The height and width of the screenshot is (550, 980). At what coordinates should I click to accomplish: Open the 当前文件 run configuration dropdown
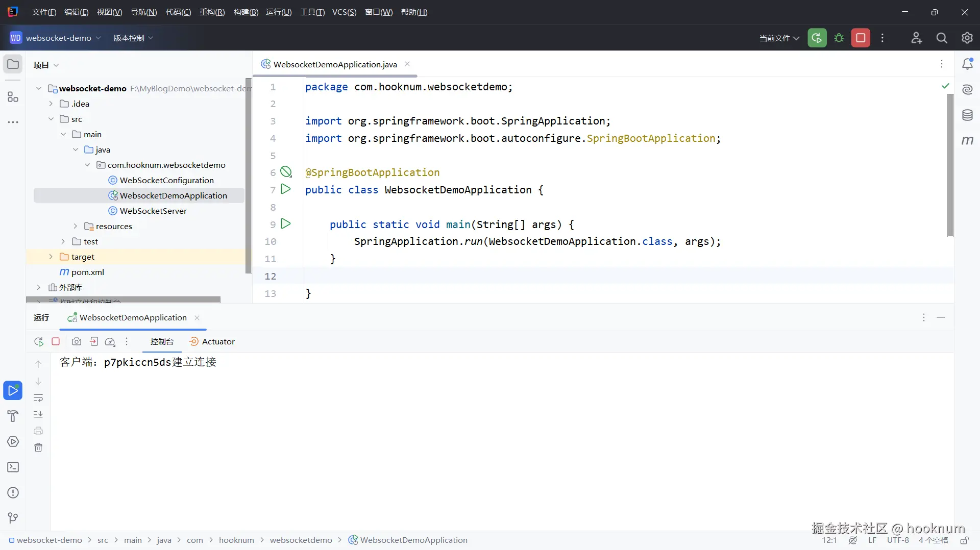(779, 38)
